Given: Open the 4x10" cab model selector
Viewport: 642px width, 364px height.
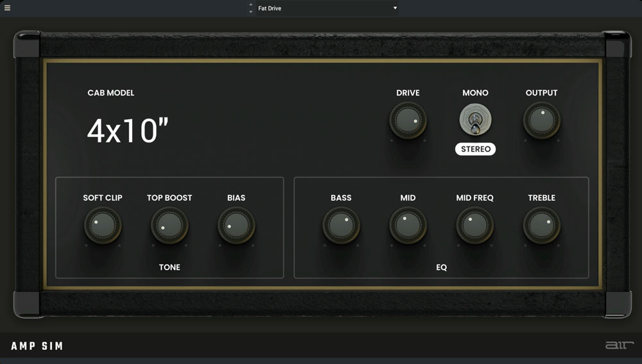Looking at the screenshot, I should pyautogui.click(x=127, y=131).
